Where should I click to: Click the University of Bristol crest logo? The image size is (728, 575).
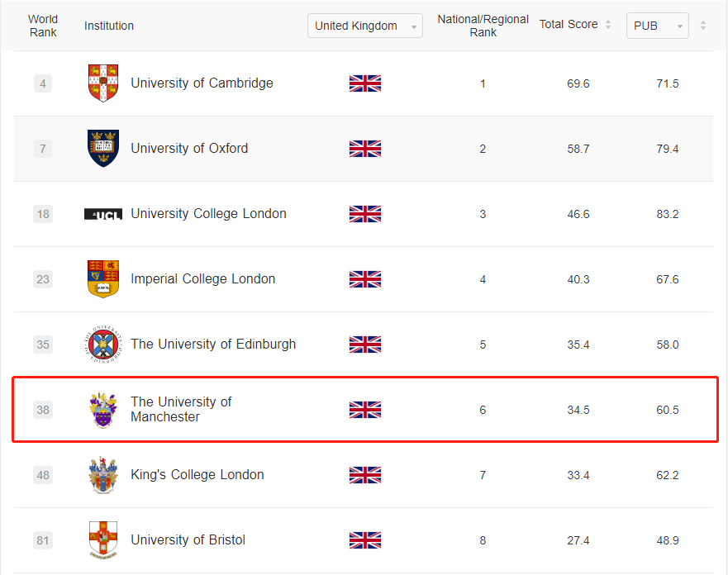point(103,540)
